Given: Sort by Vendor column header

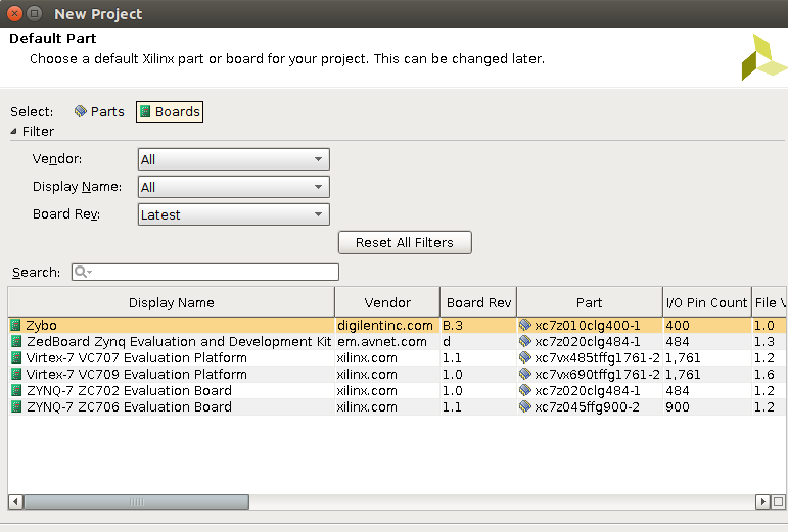Looking at the screenshot, I should click(387, 303).
